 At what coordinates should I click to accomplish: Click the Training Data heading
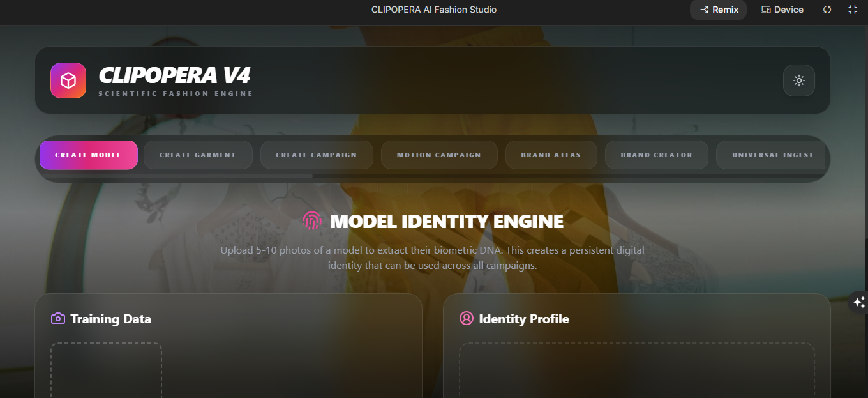pyautogui.click(x=111, y=319)
